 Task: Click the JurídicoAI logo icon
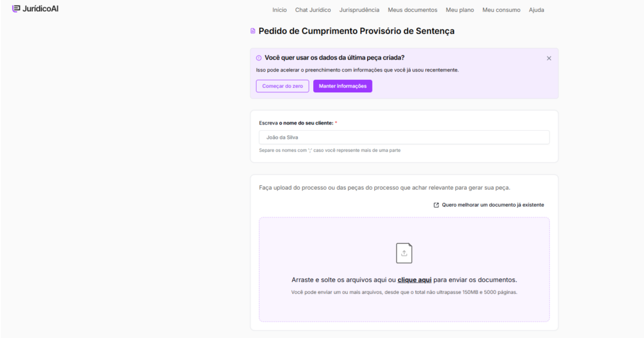(16, 9)
